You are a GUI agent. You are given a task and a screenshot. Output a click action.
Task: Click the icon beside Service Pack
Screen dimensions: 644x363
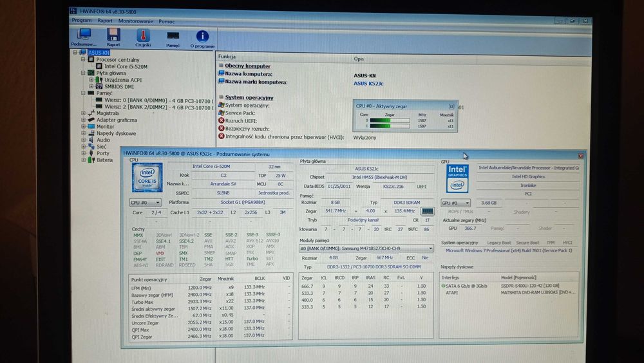[x=221, y=113]
